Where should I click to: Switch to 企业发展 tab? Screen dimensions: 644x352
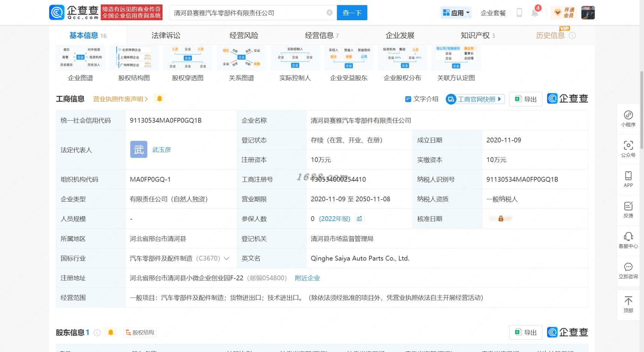[x=400, y=35]
